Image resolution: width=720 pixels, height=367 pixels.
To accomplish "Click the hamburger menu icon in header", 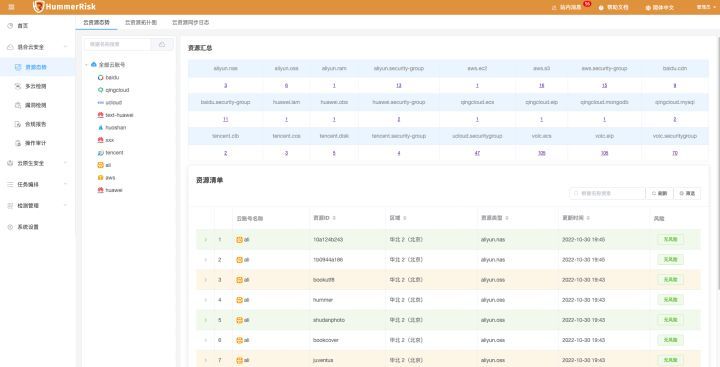I will 11,7.
